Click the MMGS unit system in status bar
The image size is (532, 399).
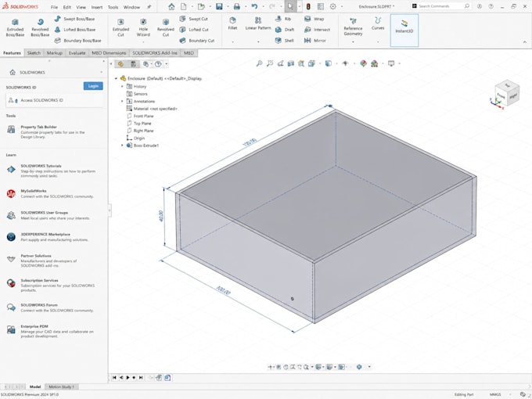coord(495,394)
